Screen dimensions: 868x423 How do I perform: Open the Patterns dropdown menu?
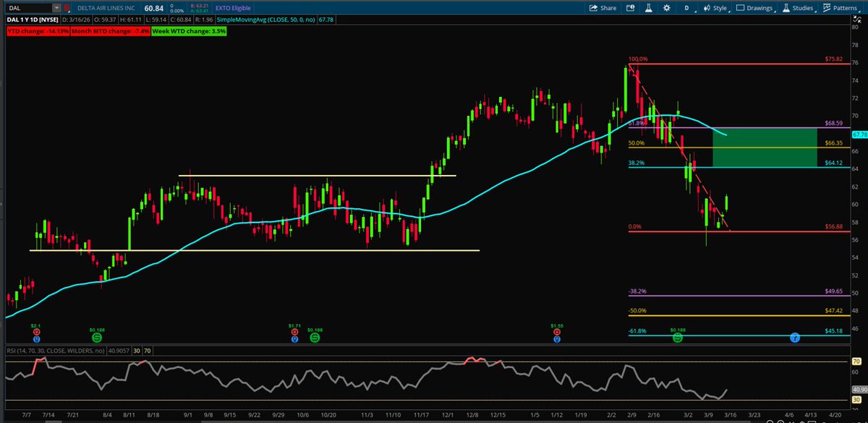(x=843, y=7)
